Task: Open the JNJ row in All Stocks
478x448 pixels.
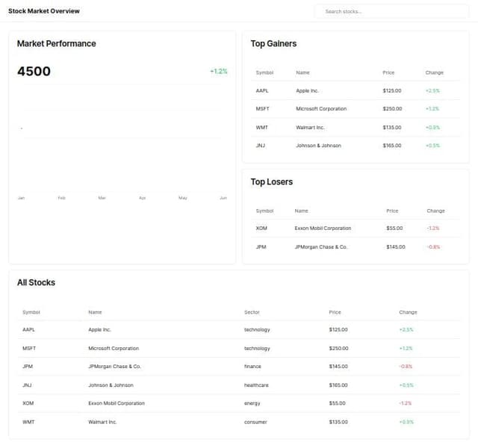Action: click(239, 385)
